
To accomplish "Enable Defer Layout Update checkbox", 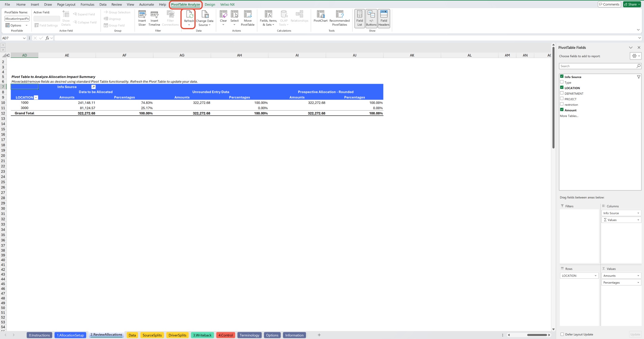I will tap(562, 334).
